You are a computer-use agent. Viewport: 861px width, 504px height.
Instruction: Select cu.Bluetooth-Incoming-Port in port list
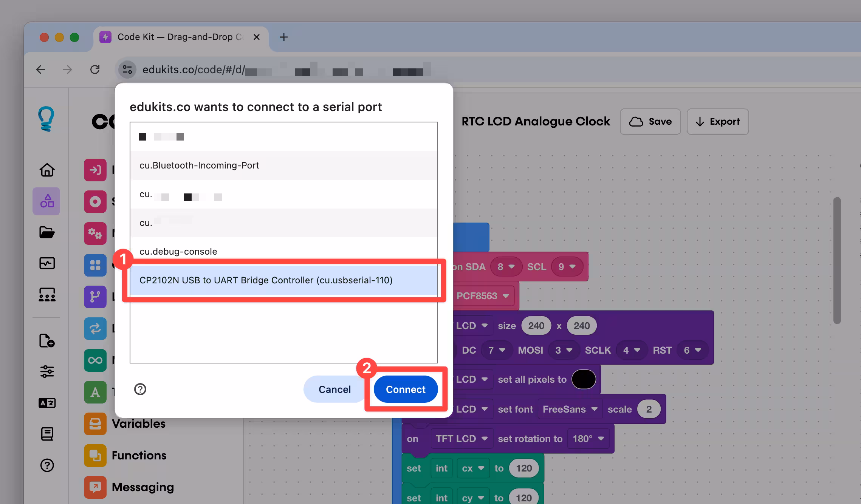[284, 165]
